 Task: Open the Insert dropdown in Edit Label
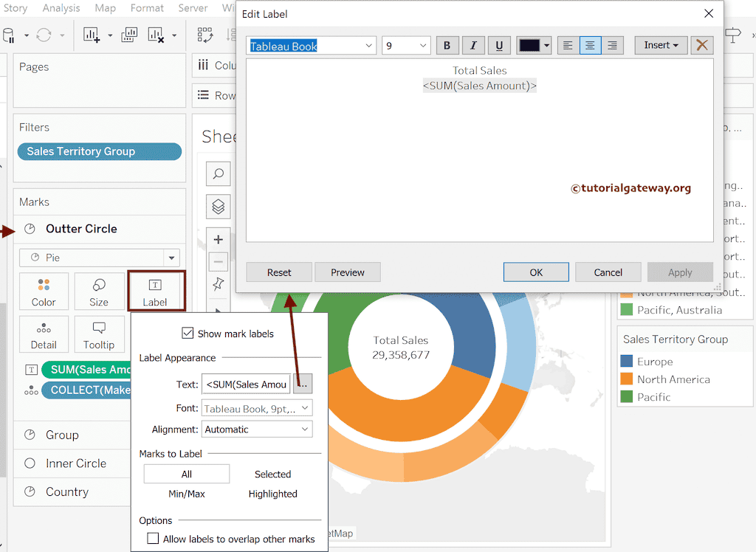(661, 45)
